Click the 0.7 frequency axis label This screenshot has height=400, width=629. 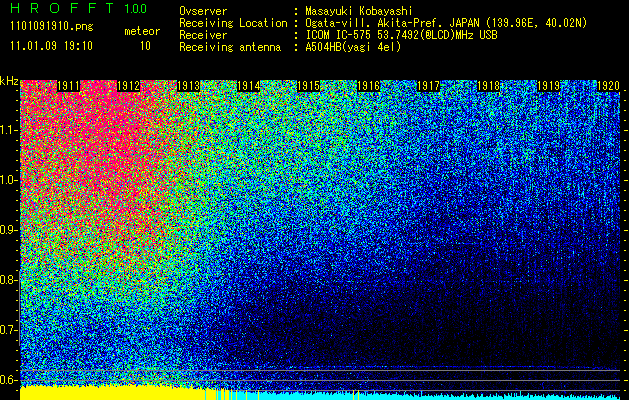pos(8,330)
